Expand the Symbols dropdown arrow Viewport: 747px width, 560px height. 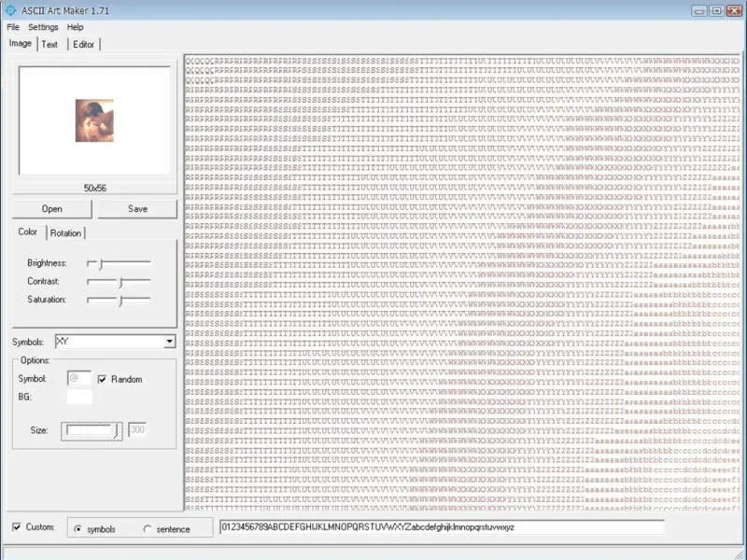coord(169,342)
